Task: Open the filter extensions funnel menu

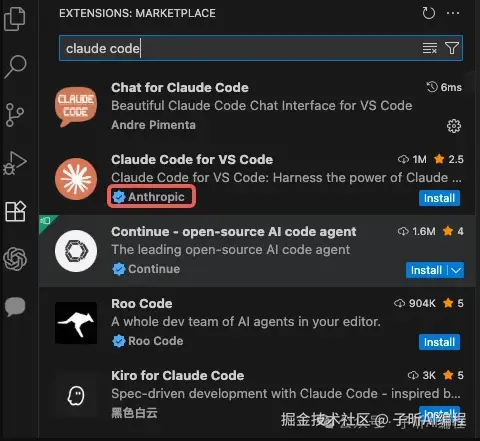Action: 452,48
